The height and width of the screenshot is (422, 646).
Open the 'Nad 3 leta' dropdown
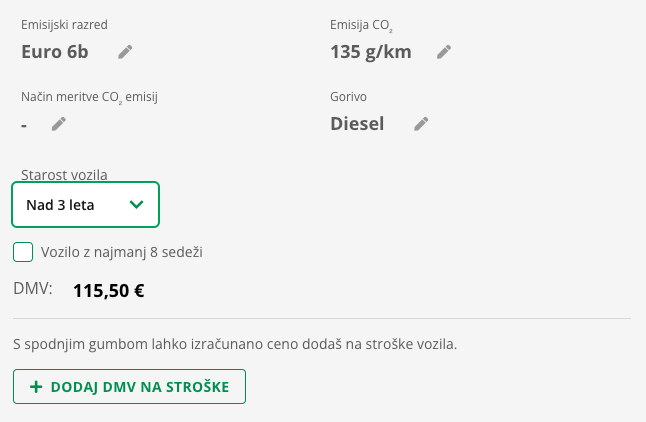pos(85,204)
